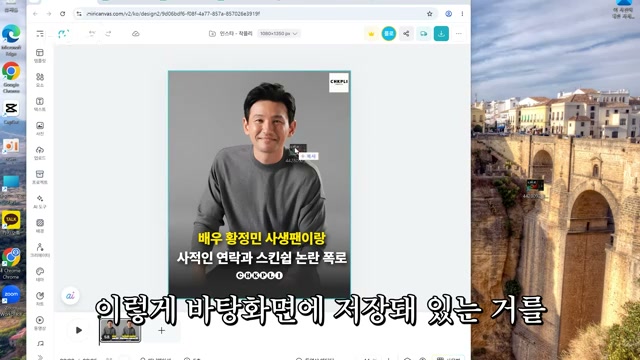
Task: Click the cloud save status icon
Action: click(136, 33)
